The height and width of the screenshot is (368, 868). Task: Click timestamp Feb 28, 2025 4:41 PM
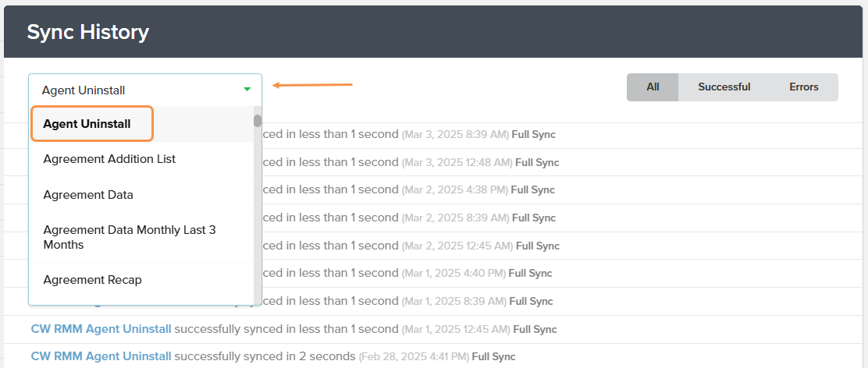tap(414, 357)
